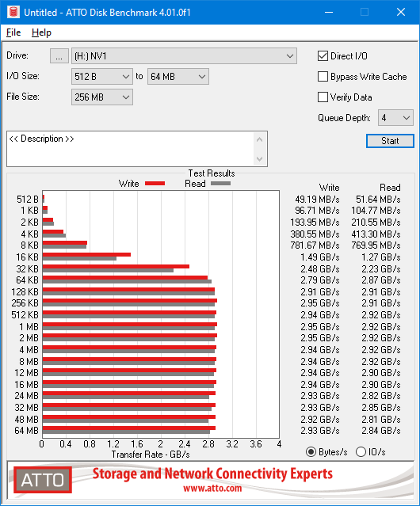Click the red Write legend swatch
The image size is (420, 506).
click(155, 183)
